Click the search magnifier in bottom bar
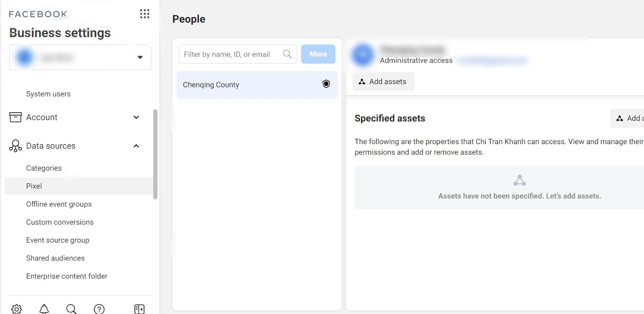This screenshot has width=644, height=314. (x=71, y=309)
